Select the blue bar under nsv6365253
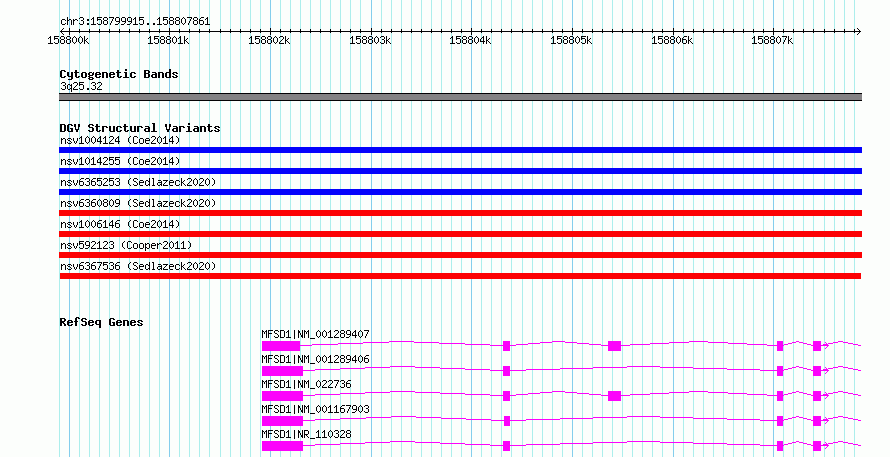890x457 pixels. point(460,192)
